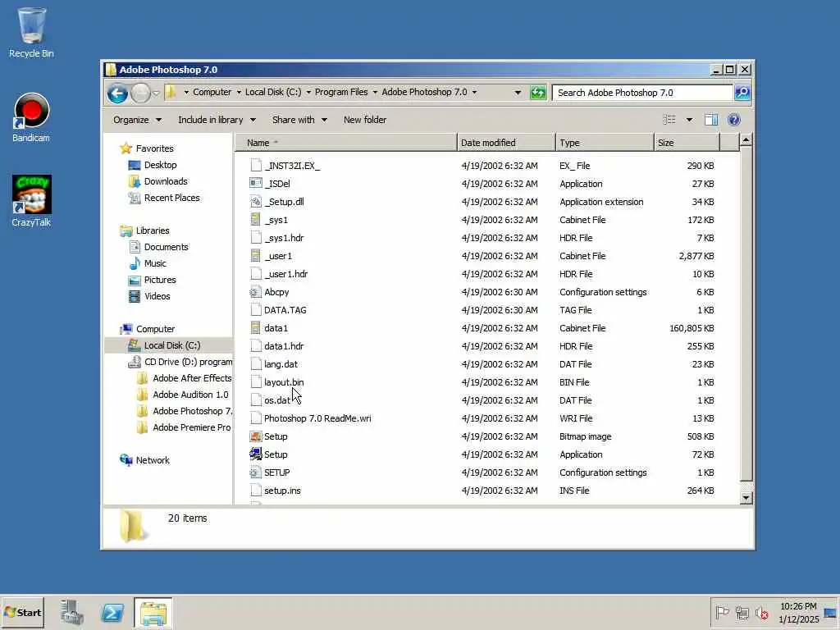Click the Start button
Screen dimensions: 840x630
(22, 612)
